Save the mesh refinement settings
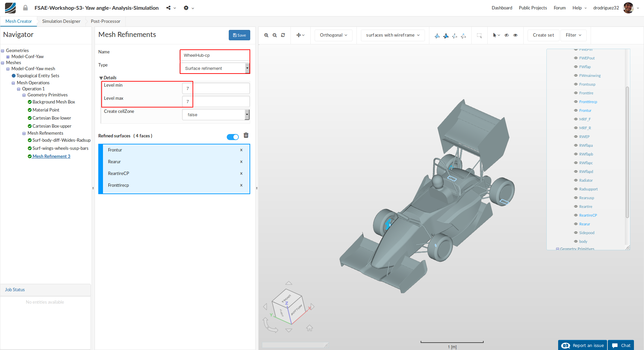644x350 pixels. [x=239, y=35]
